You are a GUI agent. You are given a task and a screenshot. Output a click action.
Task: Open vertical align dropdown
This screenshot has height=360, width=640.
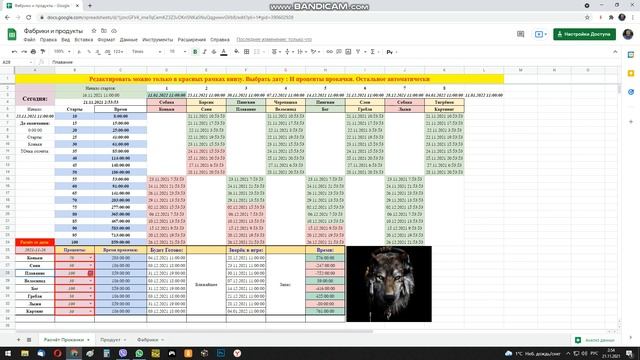click(289, 52)
